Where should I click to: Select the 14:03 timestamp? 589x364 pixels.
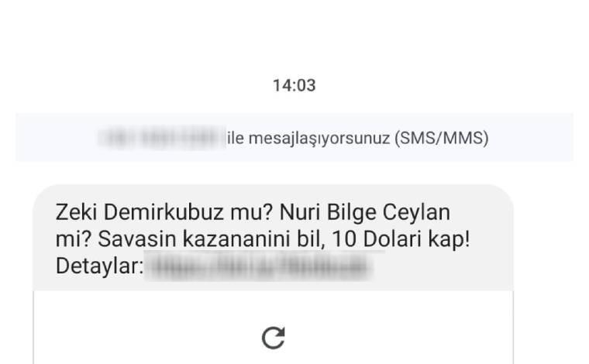point(294,85)
